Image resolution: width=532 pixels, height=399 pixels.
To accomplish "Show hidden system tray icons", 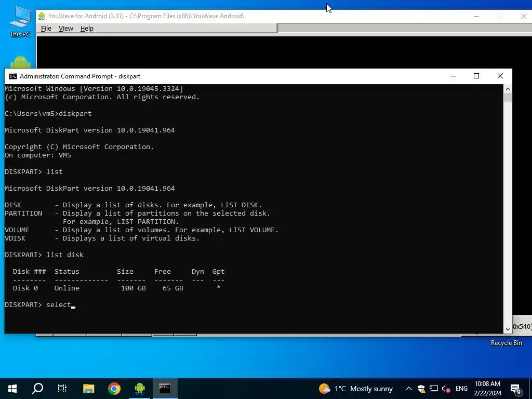I will click(x=409, y=389).
